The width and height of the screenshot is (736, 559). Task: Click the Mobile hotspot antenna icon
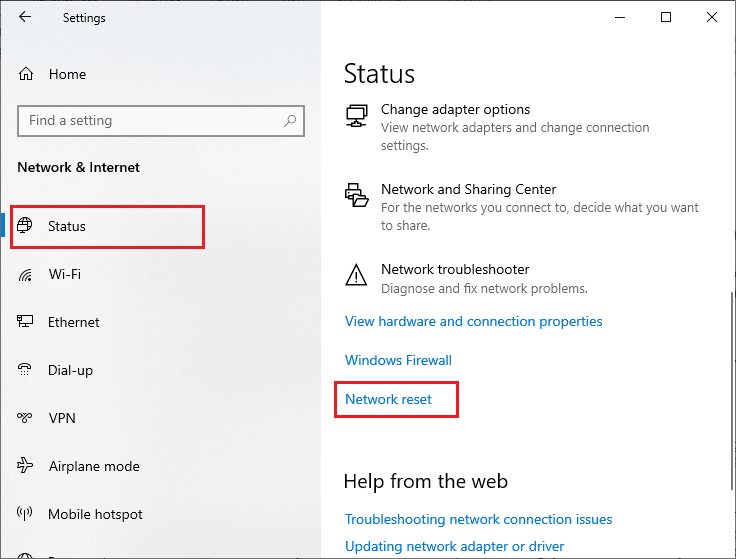point(24,513)
